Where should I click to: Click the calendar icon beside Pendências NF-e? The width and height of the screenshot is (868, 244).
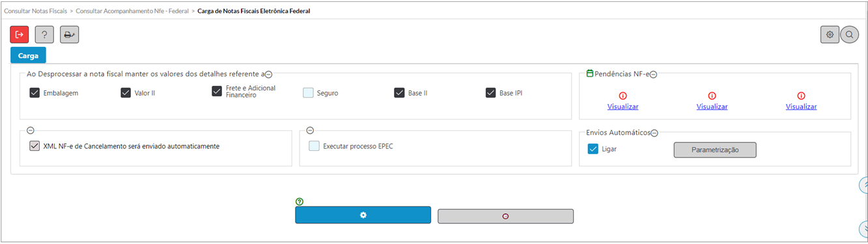point(590,74)
